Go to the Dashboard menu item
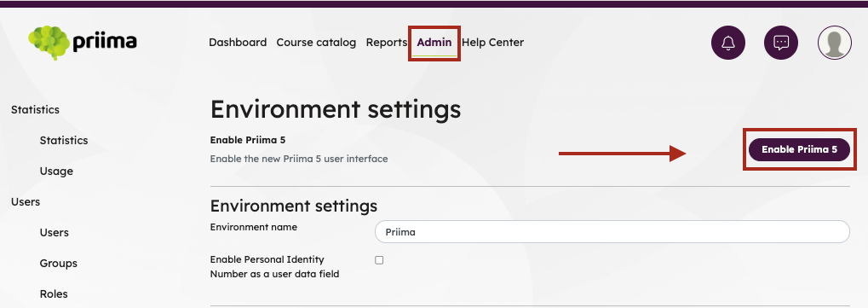The width and height of the screenshot is (868, 308). 238,42
